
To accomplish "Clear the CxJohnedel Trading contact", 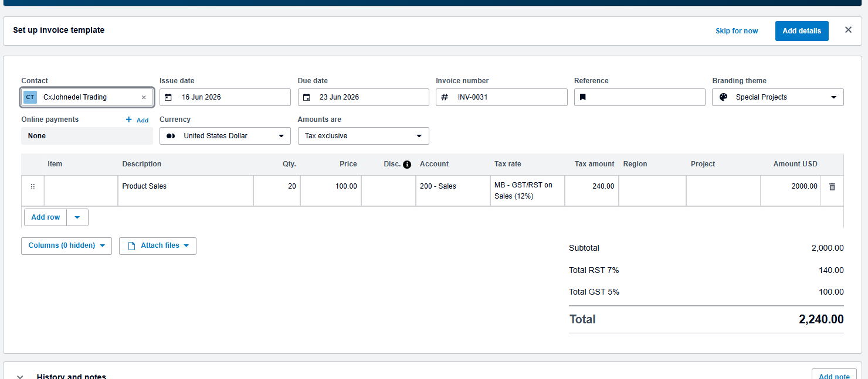I will (x=144, y=97).
